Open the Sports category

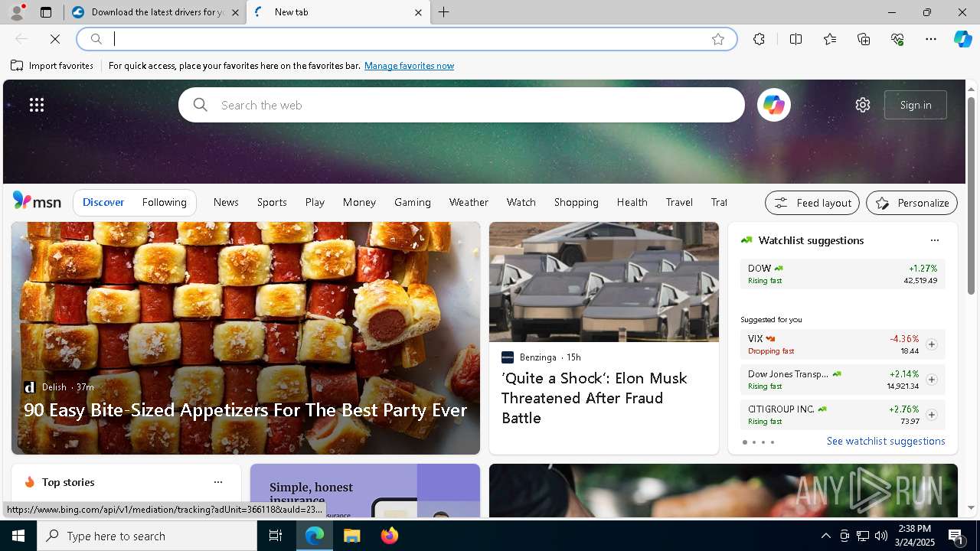[272, 202]
